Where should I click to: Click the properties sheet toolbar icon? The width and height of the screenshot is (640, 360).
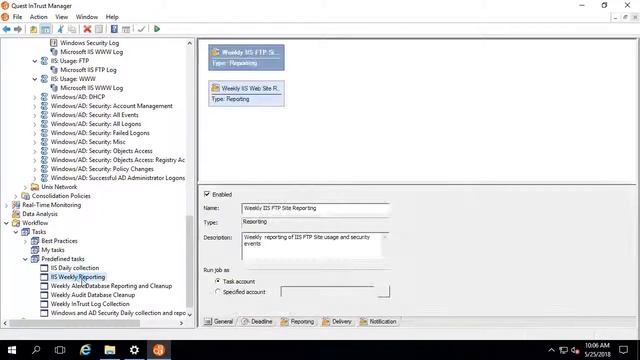(99, 29)
